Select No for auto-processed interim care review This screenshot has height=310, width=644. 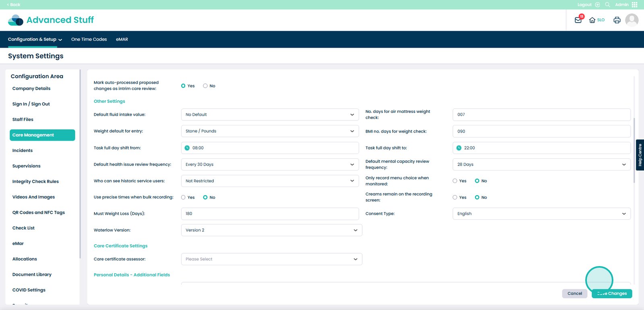[x=205, y=86]
